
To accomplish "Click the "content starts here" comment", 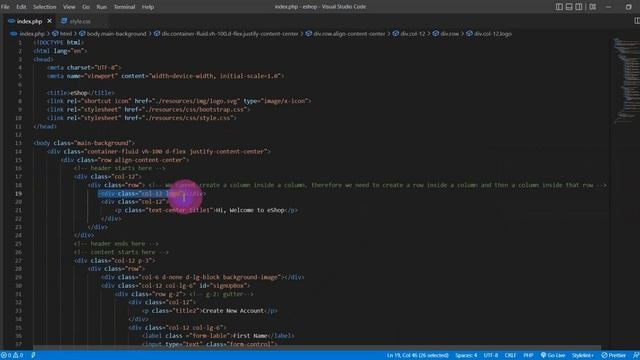I will point(122,252).
